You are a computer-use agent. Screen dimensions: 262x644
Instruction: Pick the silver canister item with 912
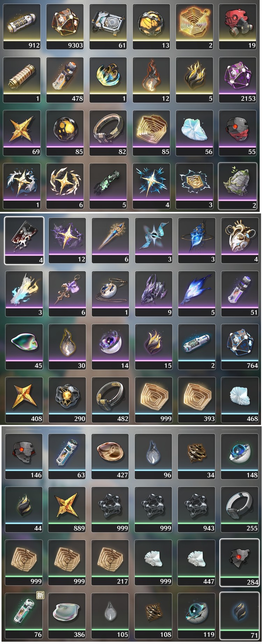tap(22, 27)
